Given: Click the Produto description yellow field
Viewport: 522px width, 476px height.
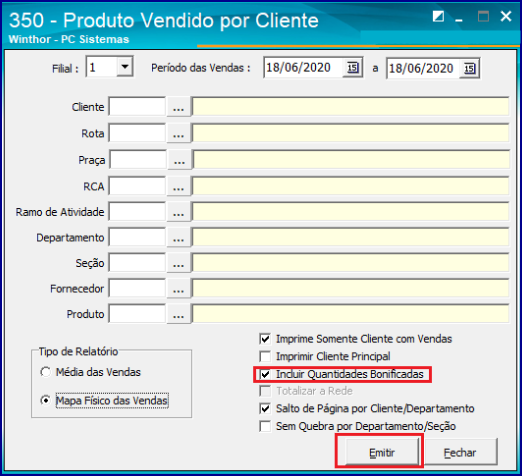Looking at the screenshot, I should tap(351, 314).
